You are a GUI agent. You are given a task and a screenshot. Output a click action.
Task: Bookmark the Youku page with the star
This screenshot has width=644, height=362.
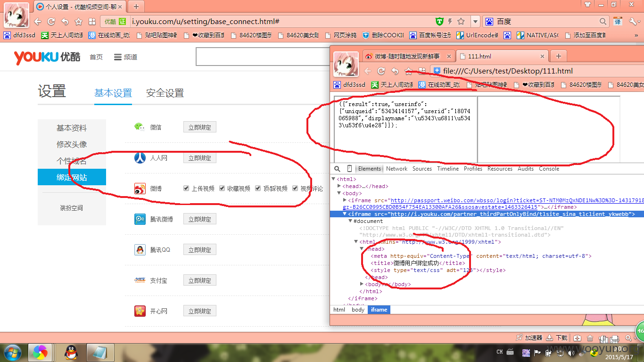tap(79, 22)
